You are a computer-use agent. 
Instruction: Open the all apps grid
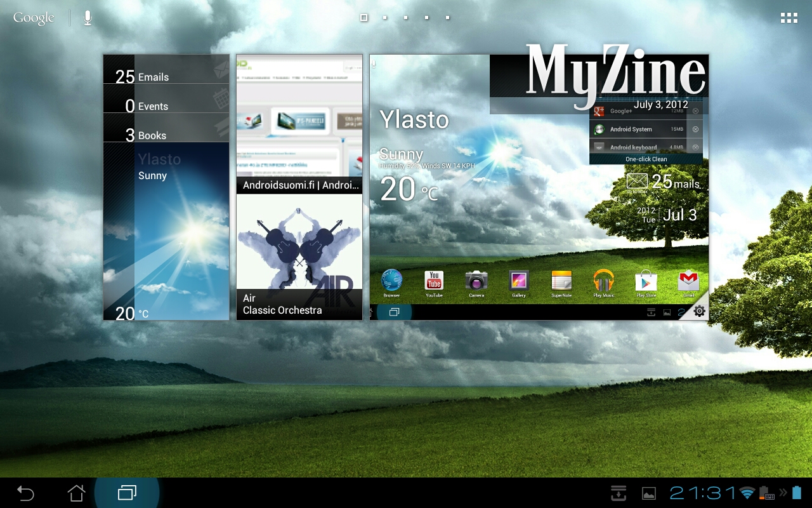[789, 18]
